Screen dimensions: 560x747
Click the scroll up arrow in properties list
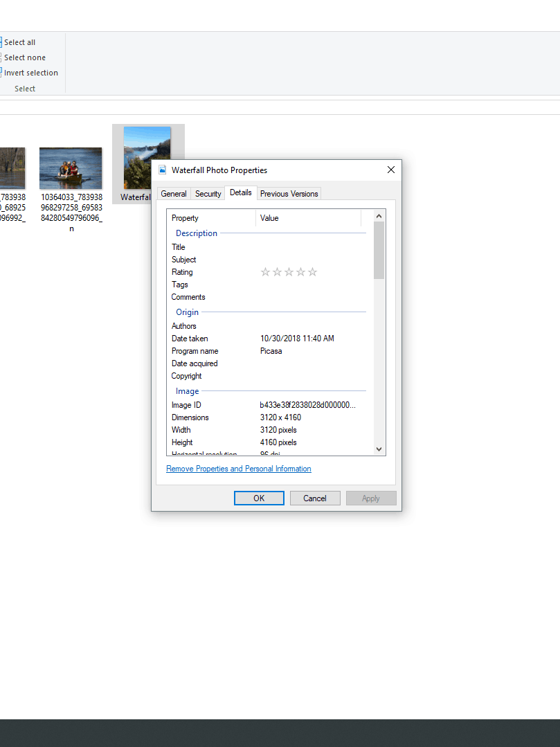(379, 216)
